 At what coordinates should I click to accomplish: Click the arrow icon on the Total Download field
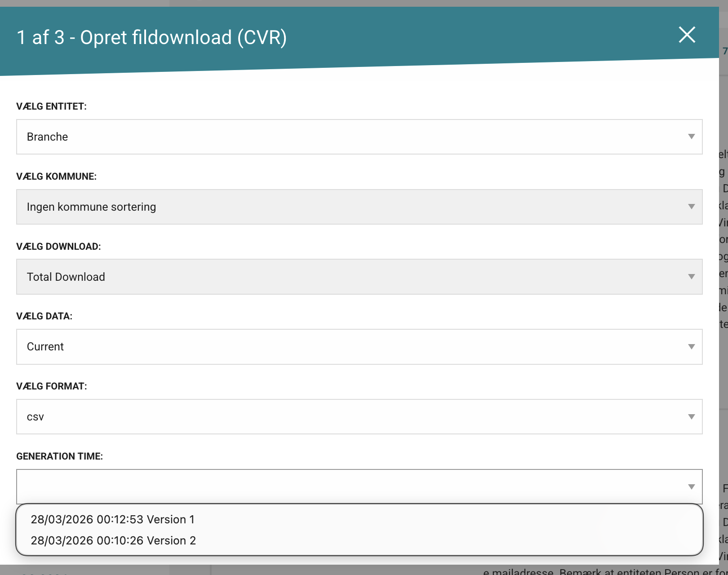pos(691,277)
